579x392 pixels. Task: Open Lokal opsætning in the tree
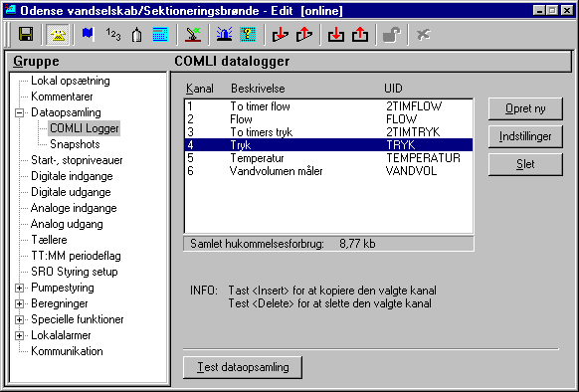click(x=71, y=81)
